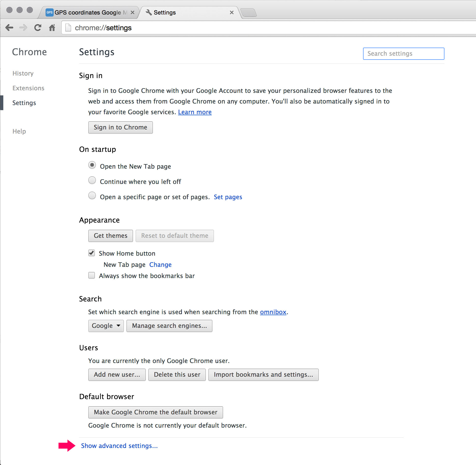
Task: Select Settings in the sidebar
Action: (24, 103)
